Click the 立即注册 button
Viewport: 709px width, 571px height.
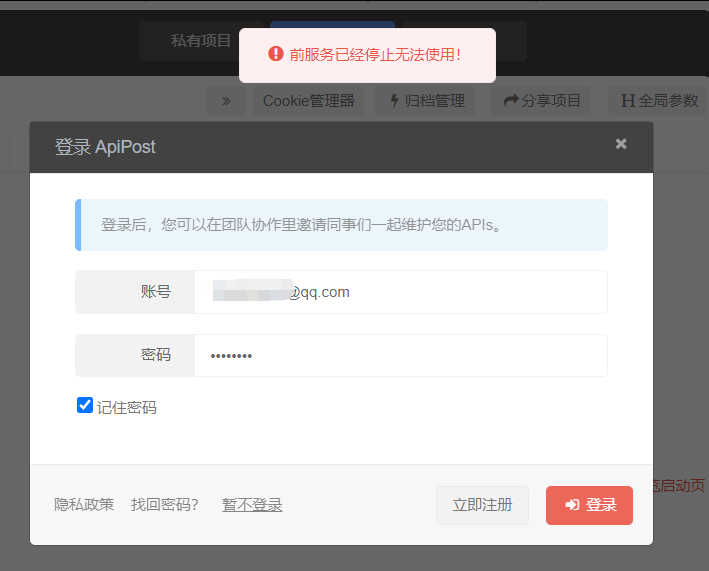coord(482,505)
